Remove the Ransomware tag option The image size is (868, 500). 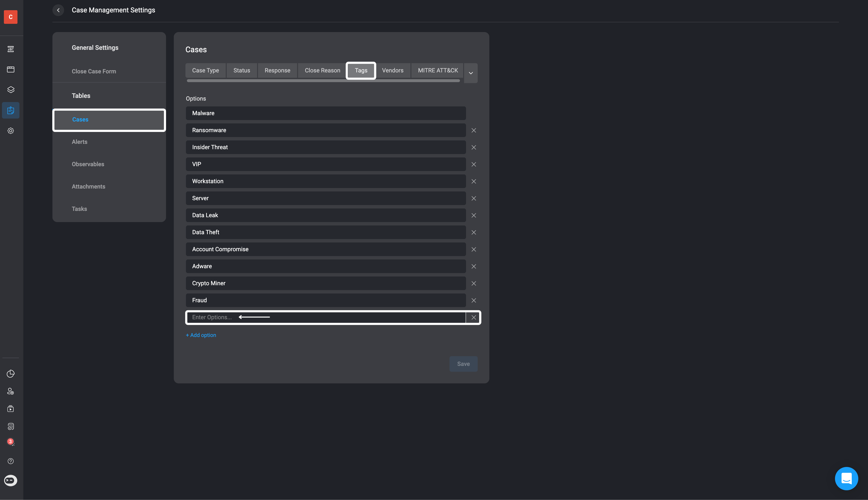pyautogui.click(x=474, y=130)
